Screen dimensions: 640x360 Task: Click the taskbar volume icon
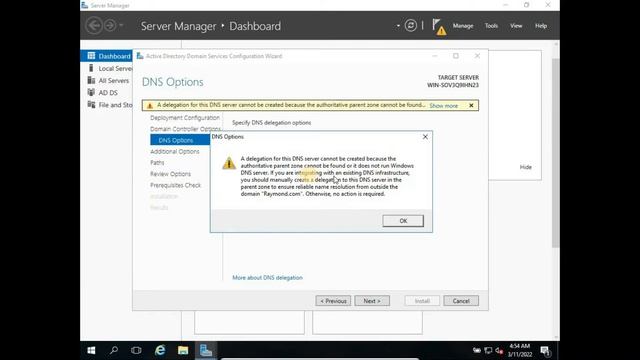pos(499,351)
